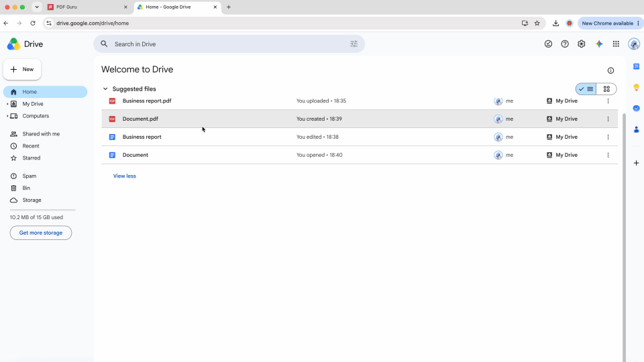644x362 pixels.
Task: Expand Computers tree arrow
Action: pos(7,116)
